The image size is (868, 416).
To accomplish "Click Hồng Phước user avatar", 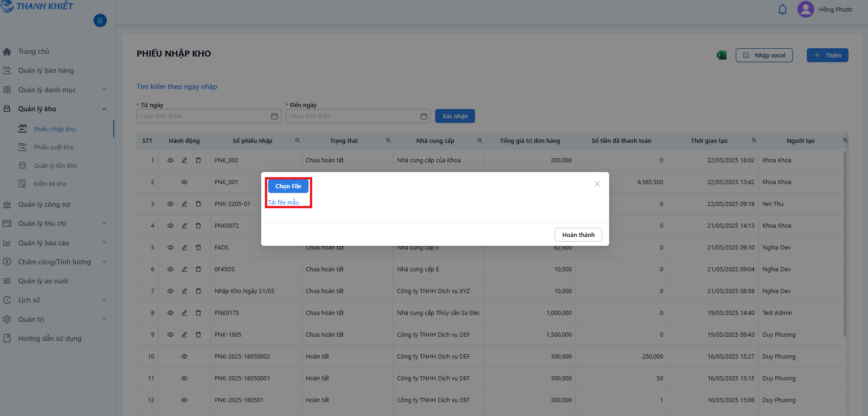I will 805,9.
